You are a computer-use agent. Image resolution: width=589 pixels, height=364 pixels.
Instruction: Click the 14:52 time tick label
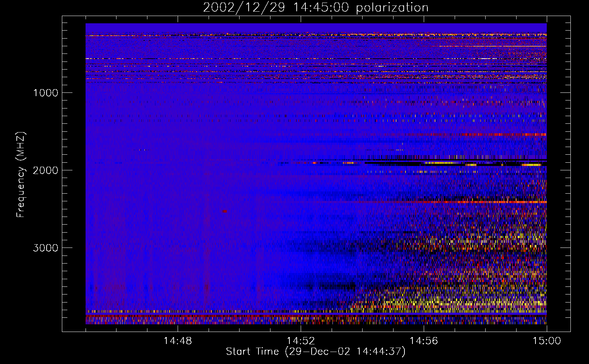(x=301, y=341)
